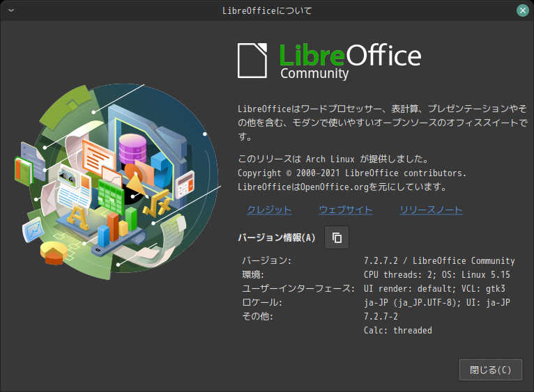The height and width of the screenshot is (392, 534).
Task: Click the その他: row label
Action: coord(257,317)
